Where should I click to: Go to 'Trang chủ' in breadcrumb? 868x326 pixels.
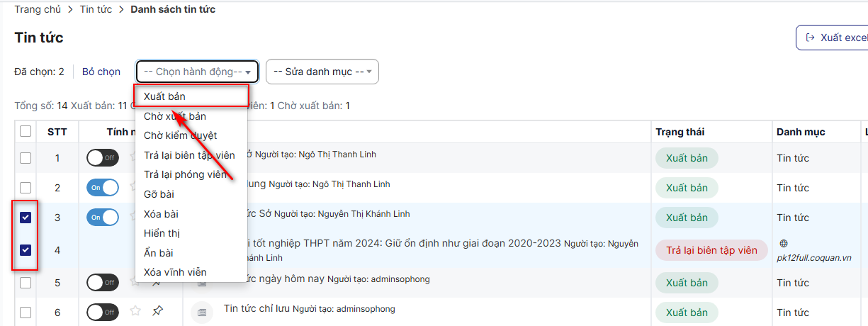coord(37,9)
